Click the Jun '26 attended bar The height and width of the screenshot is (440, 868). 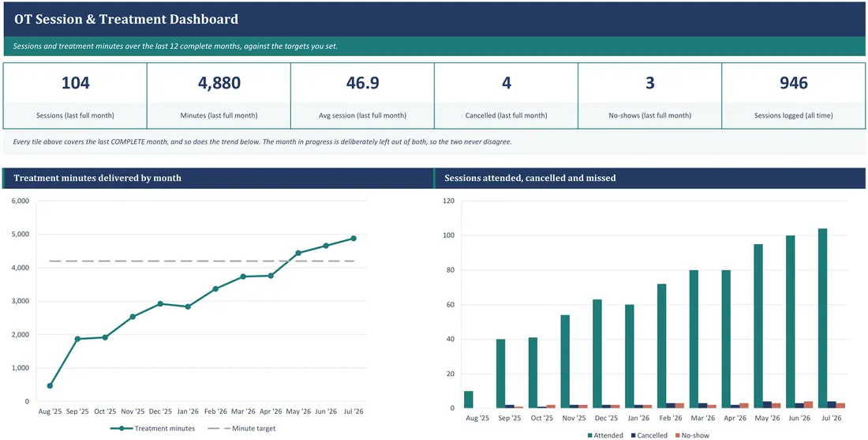click(791, 322)
